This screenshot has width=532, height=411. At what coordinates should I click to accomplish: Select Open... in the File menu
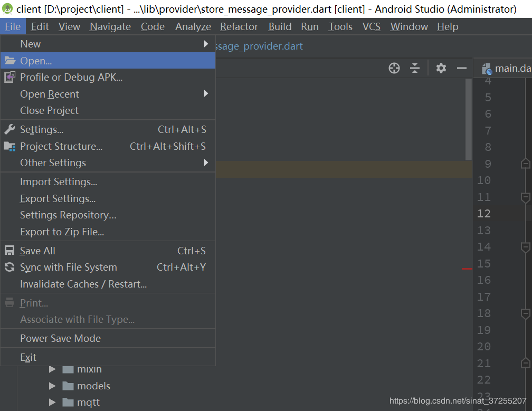tap(108, 61)
